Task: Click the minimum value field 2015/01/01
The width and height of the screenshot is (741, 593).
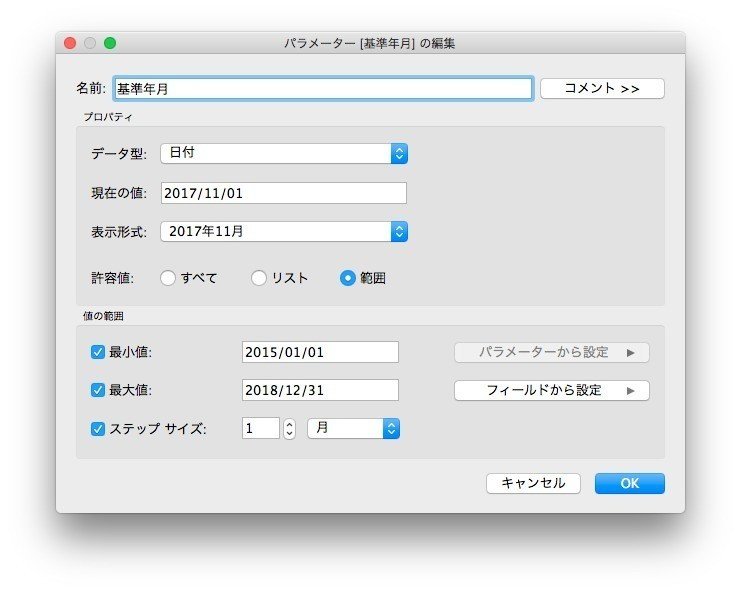Action: point(320,352)
